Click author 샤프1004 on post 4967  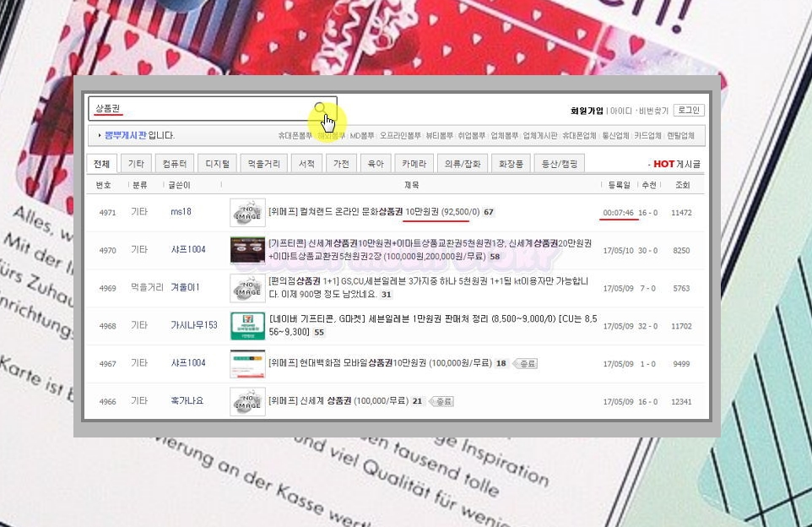point(188,362)
